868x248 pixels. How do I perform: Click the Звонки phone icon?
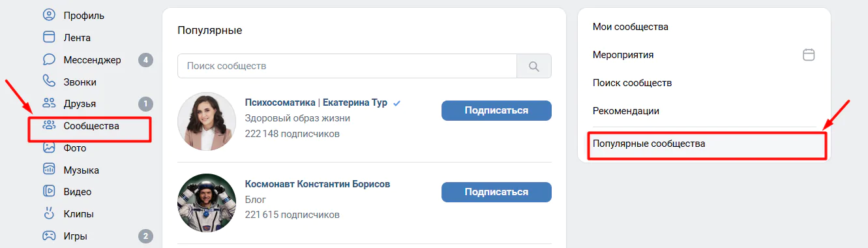49,82
